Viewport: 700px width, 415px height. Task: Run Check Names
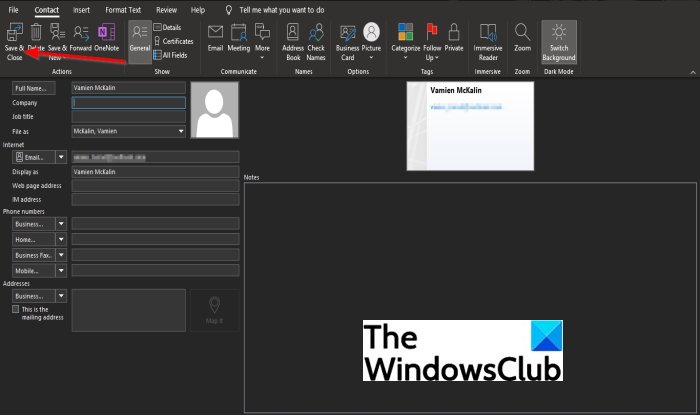(x=316, y=42)
